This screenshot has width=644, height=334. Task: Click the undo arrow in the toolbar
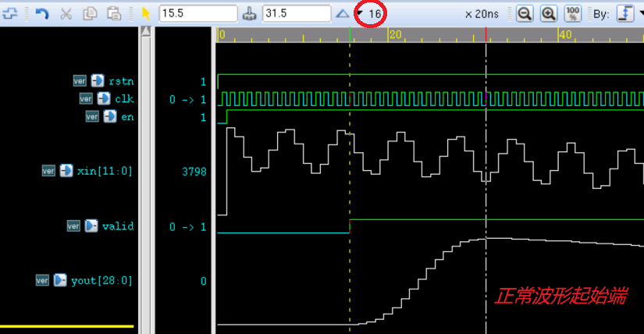[x=42, y=13]
